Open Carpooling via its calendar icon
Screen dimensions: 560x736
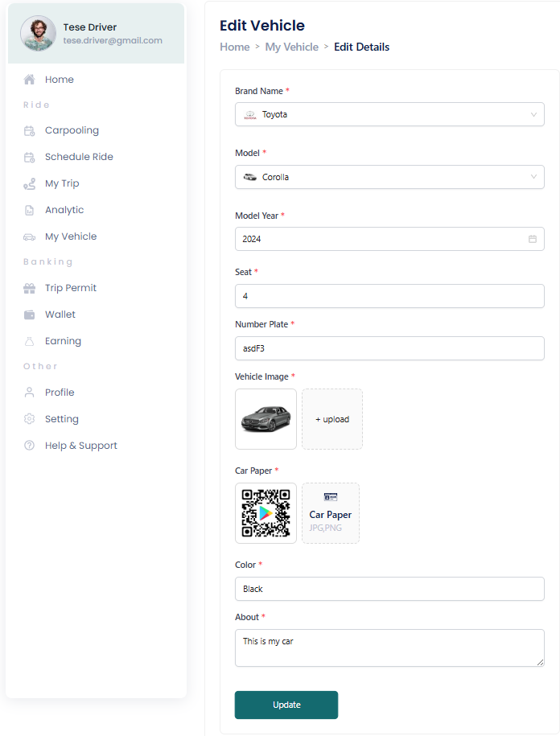tap(29, 130)
